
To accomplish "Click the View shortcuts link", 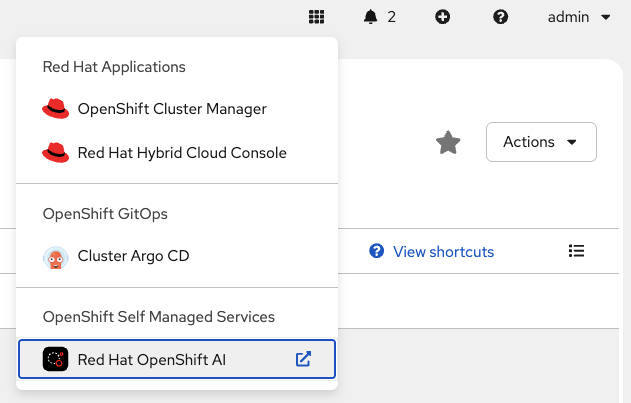I will pyautogui.click(x=443, y=251).
